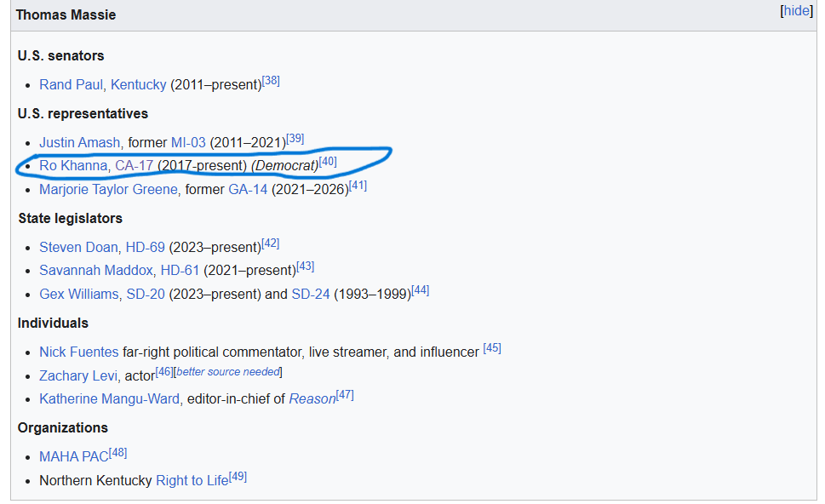This screenshot has width=825, height=504.
Task: Open the Rand Paul article link
Action: point(71,84)
